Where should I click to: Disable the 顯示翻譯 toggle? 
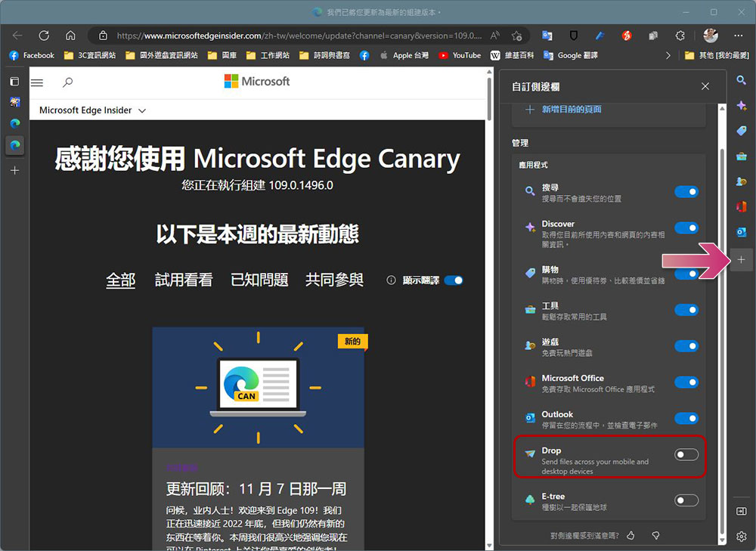coord(454,280)
